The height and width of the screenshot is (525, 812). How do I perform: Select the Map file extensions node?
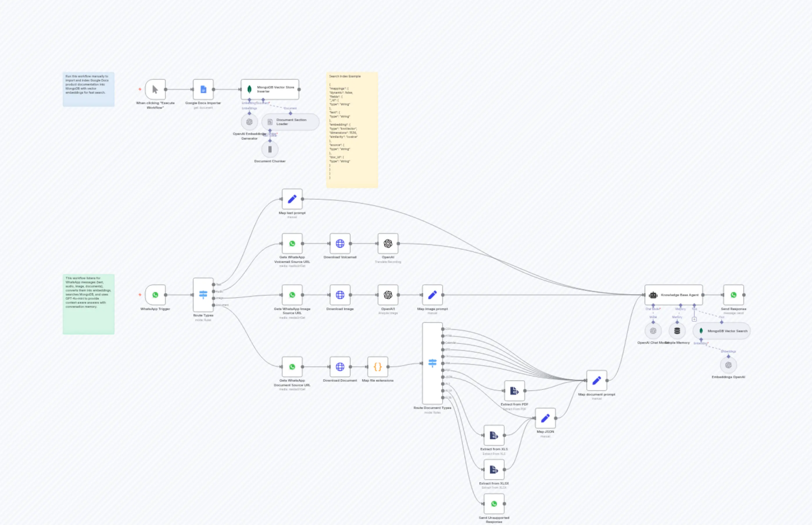pyautogui.click(x=378, y=367)
